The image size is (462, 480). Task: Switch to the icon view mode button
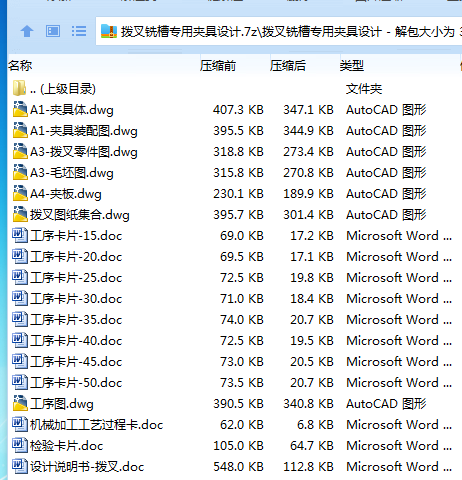coord(53,32)
